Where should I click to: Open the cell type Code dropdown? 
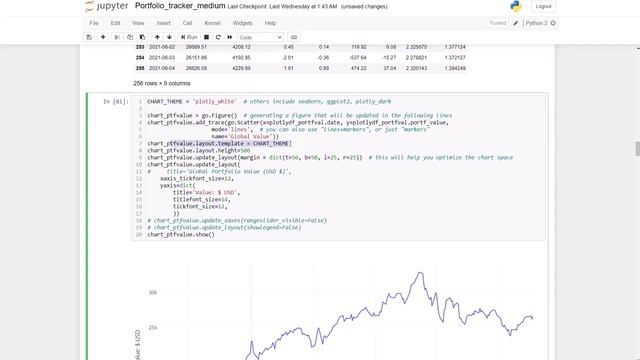pos(260,37)
